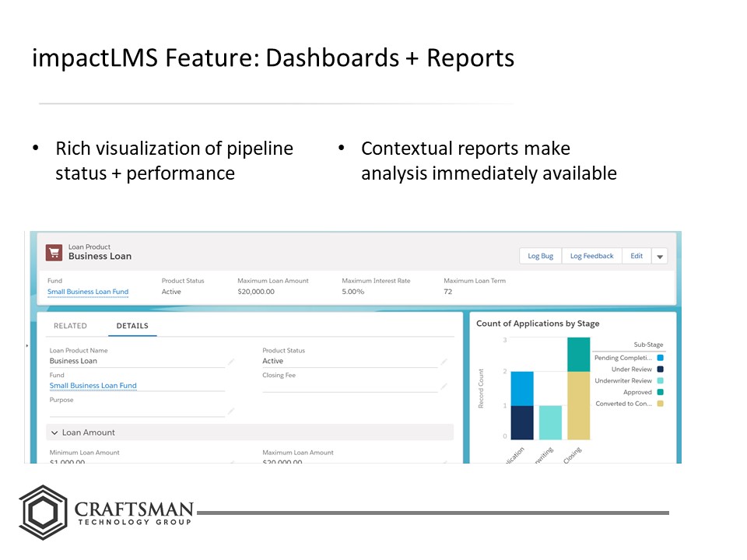The width and height of the screenshot is (747, 560).
Task: Click the Count of Applications by Stage title
Action: pos(538,324)
